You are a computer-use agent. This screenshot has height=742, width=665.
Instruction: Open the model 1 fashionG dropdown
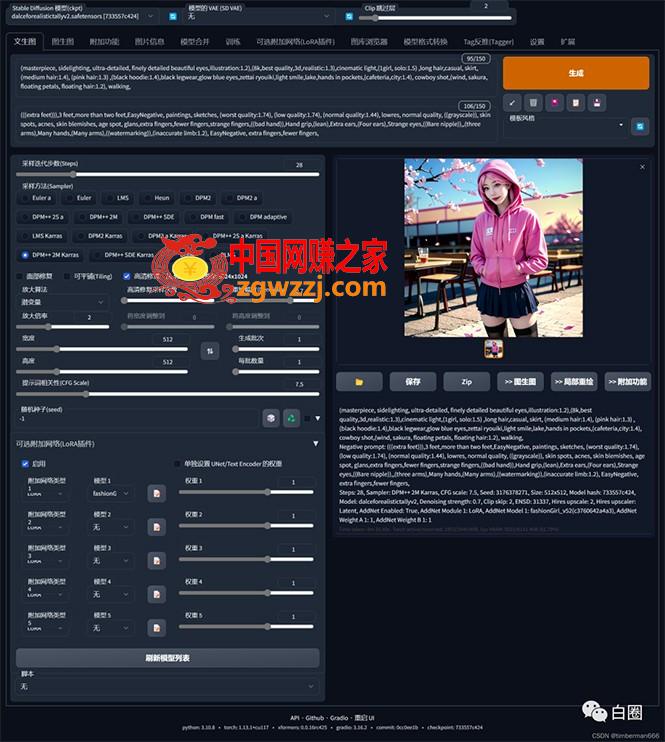pyautogui.click(x=111, y=494)
